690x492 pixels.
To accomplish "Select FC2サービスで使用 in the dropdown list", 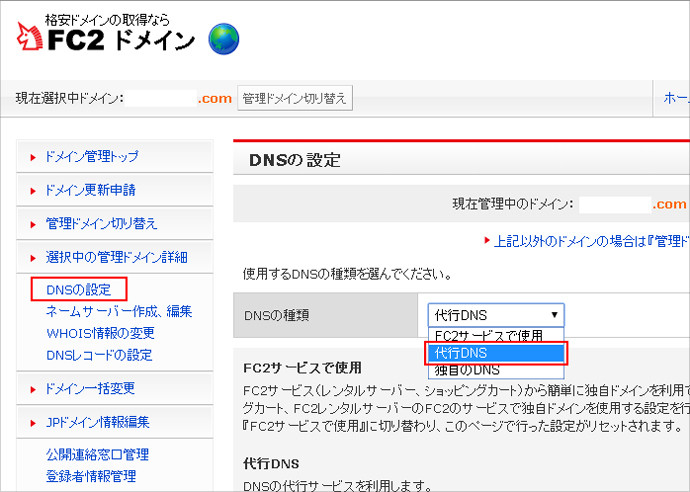I will [x=495, y=335].
